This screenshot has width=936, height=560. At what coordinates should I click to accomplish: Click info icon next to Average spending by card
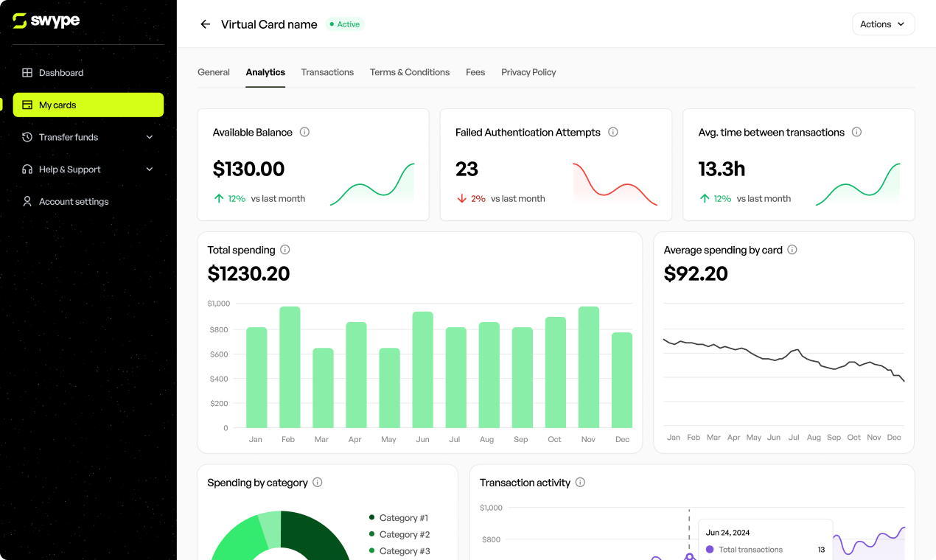point(792,250)
